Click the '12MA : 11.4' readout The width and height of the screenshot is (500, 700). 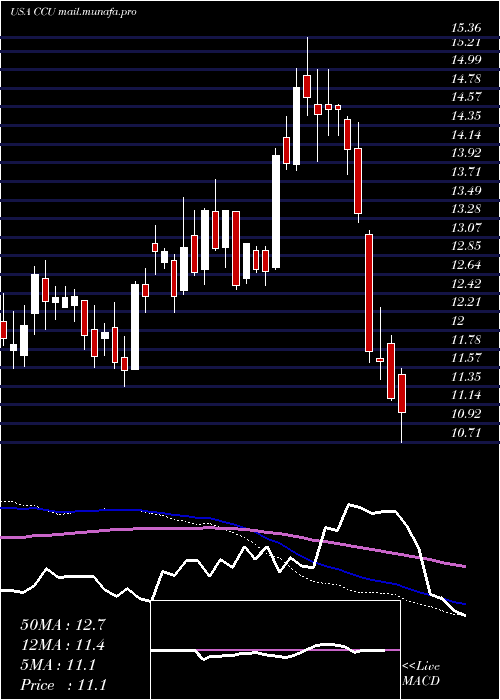point(63,645)
